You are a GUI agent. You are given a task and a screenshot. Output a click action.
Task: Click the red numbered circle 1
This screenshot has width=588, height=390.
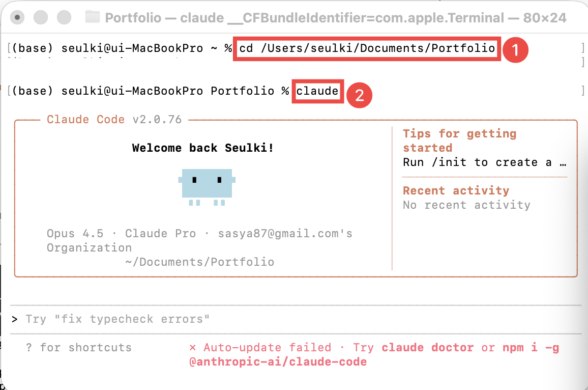(516, 50)
